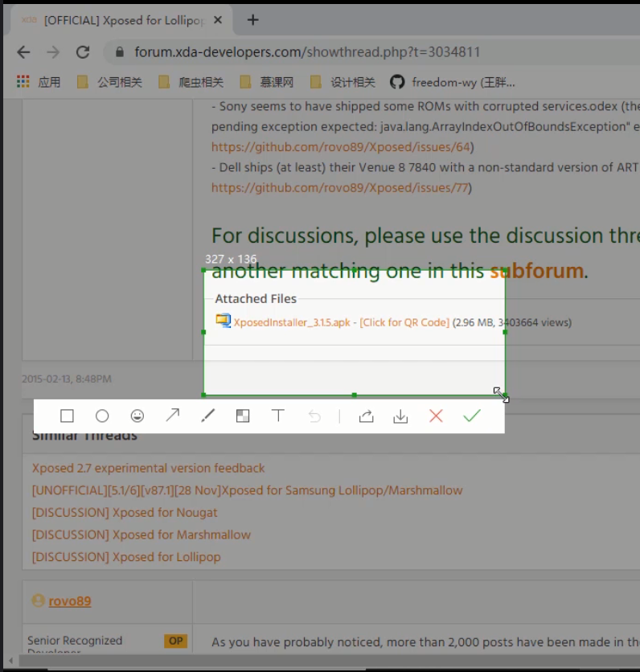640x672 pixels.
Task: Open the subforum link
Action: tap(537, 271)
